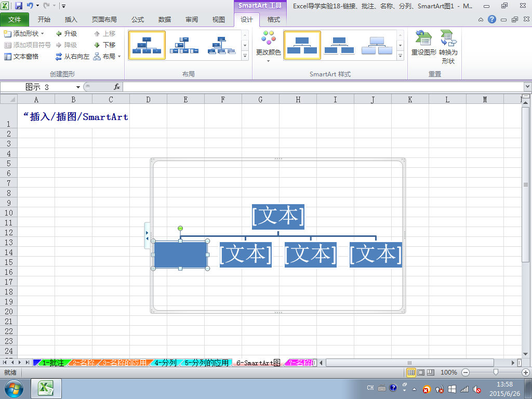This screenshot has width=532, height=399.
Task: Click Convert to Shapes (转换为形状) button
Action: pos(448,47)
